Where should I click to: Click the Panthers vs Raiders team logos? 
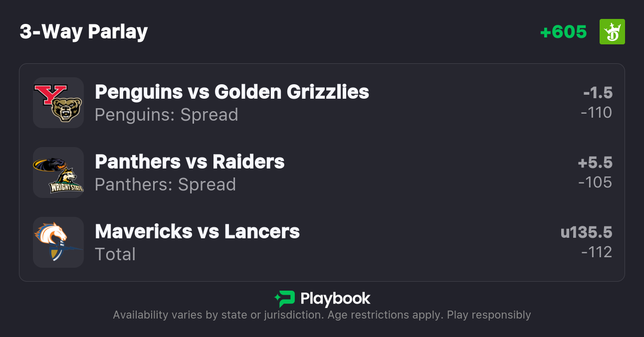pyautogui.click(x=58, y=172)
